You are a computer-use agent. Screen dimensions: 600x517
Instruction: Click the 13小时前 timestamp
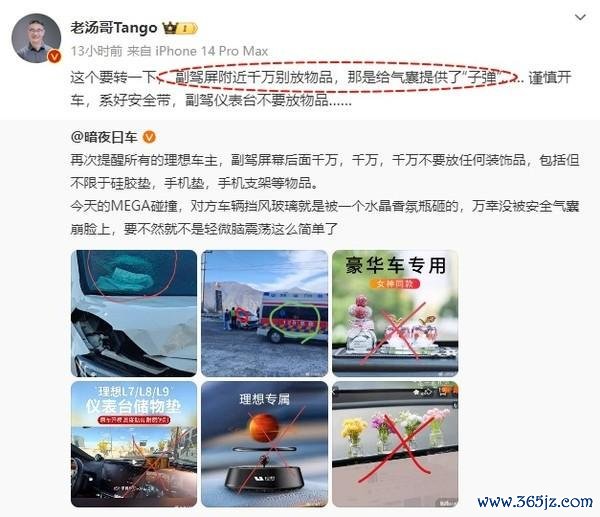point(96,51)
